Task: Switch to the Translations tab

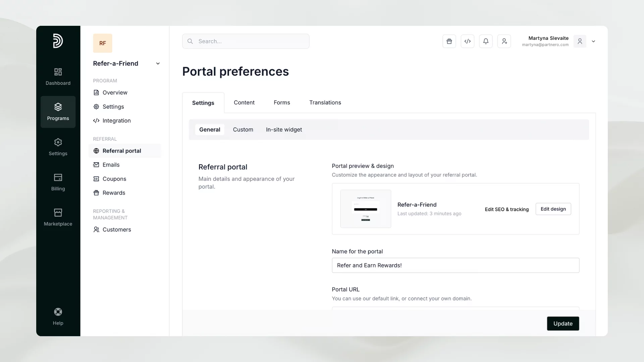Action: pos(325,103)
